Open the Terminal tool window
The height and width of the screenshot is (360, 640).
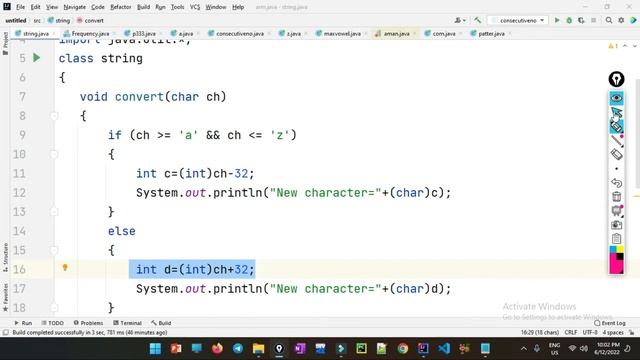127,323
